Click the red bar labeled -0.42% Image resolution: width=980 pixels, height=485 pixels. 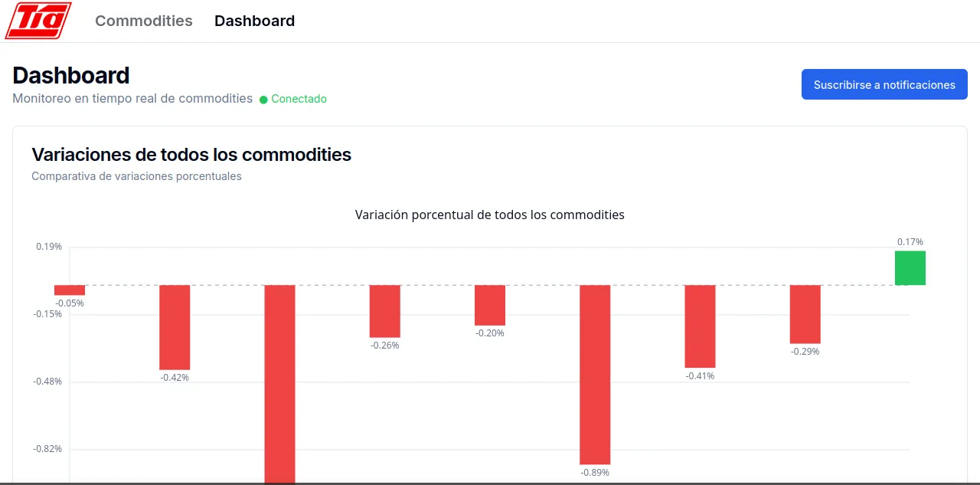[175, 327]
